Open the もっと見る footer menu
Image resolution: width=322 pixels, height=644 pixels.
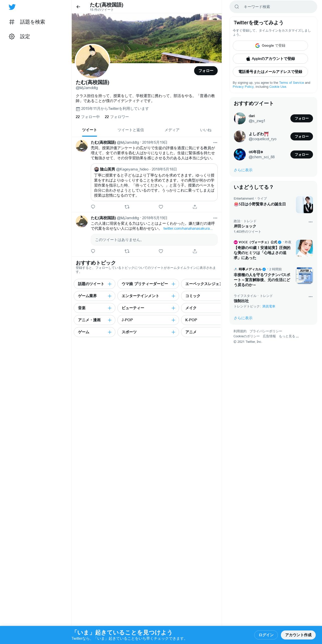(x=289, y=336)
